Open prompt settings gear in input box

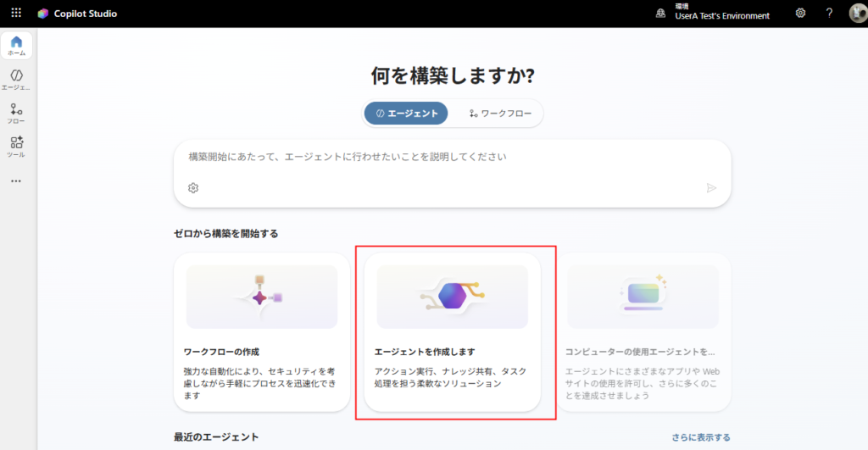click(193, 188)
